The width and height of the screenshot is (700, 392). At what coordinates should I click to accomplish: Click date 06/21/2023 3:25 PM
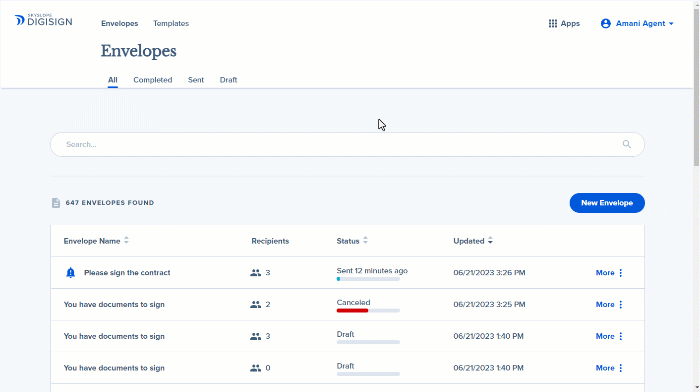click(x=489, y=304)
